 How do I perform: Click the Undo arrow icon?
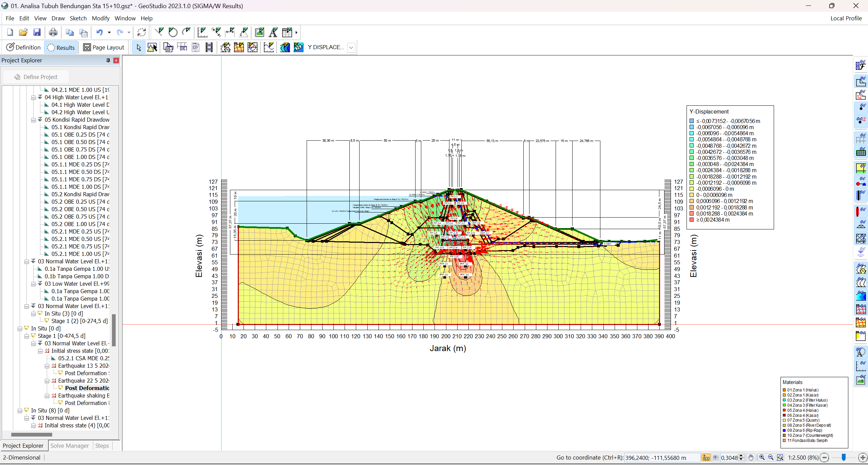[x=99, y=32]
